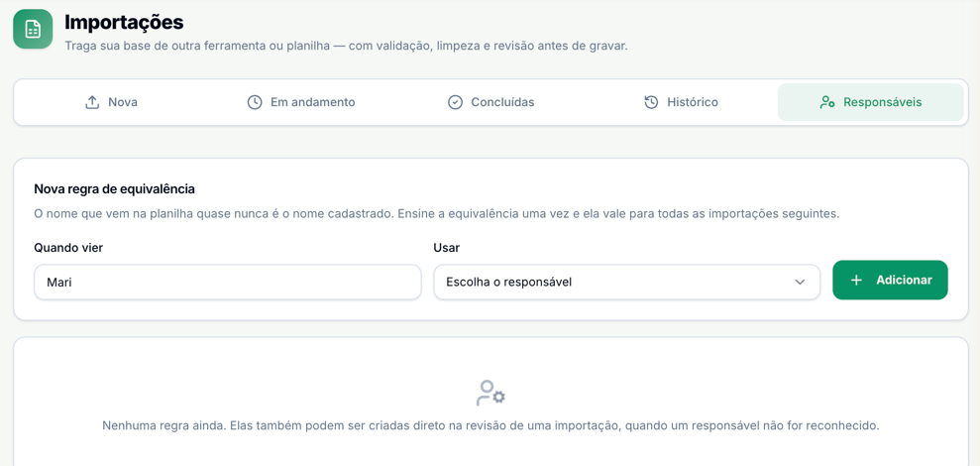
Task: Open the Nova tab
Action: coord(111,102)
